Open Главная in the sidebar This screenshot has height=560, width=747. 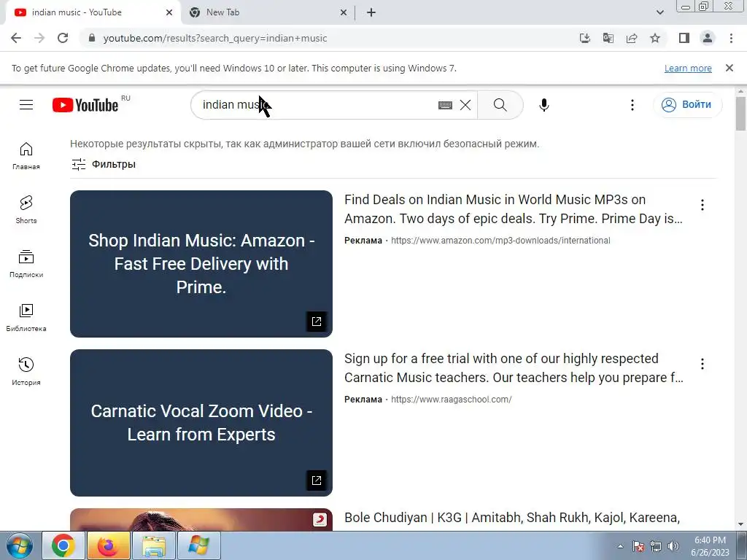pyautogui.click(x=26, y=156)
